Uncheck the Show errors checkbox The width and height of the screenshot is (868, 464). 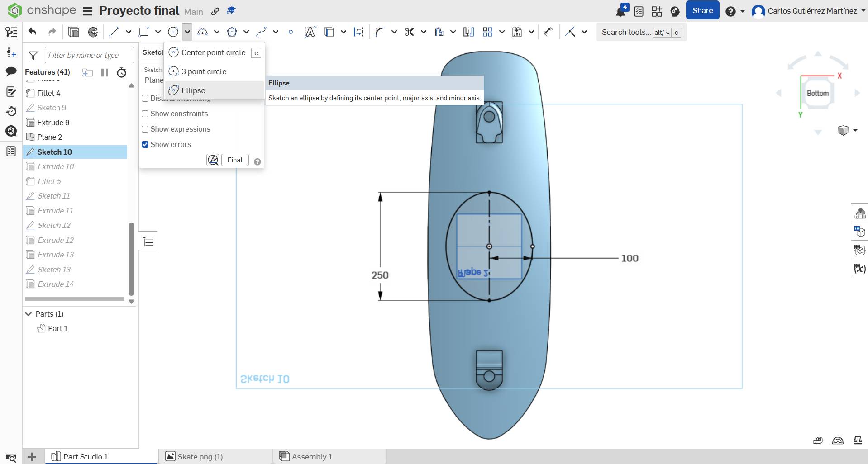145,145
